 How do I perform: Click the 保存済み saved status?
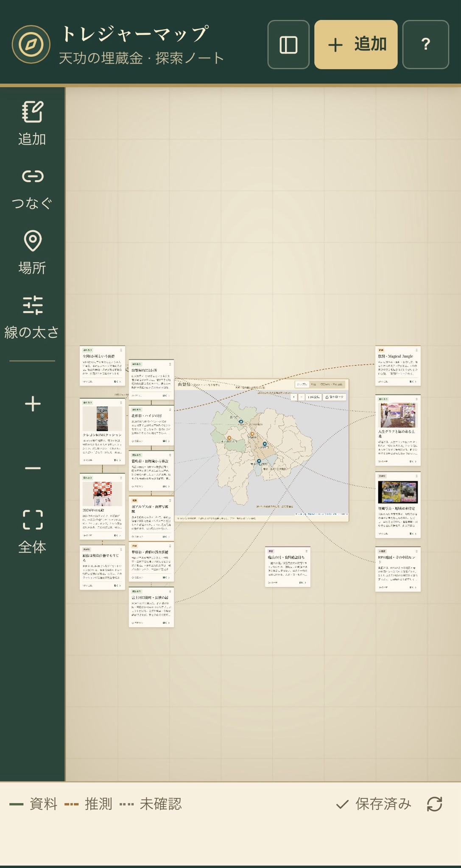pos(374,804)
